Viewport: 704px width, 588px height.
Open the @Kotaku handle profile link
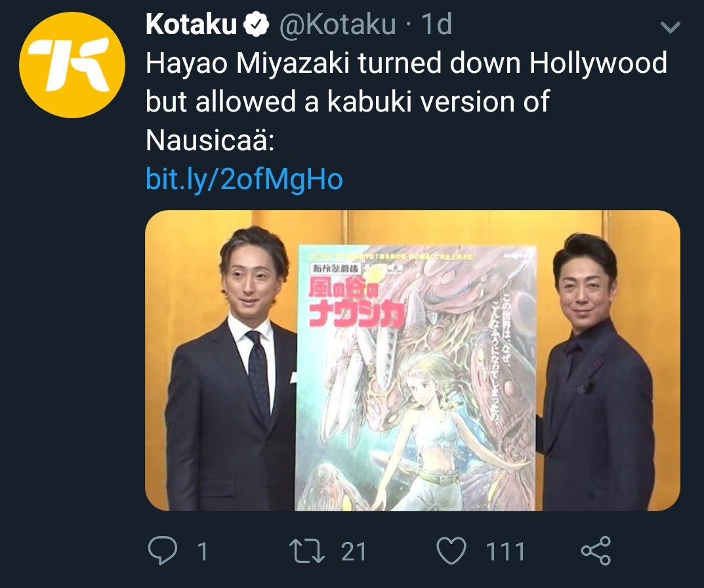pos(338,24)
